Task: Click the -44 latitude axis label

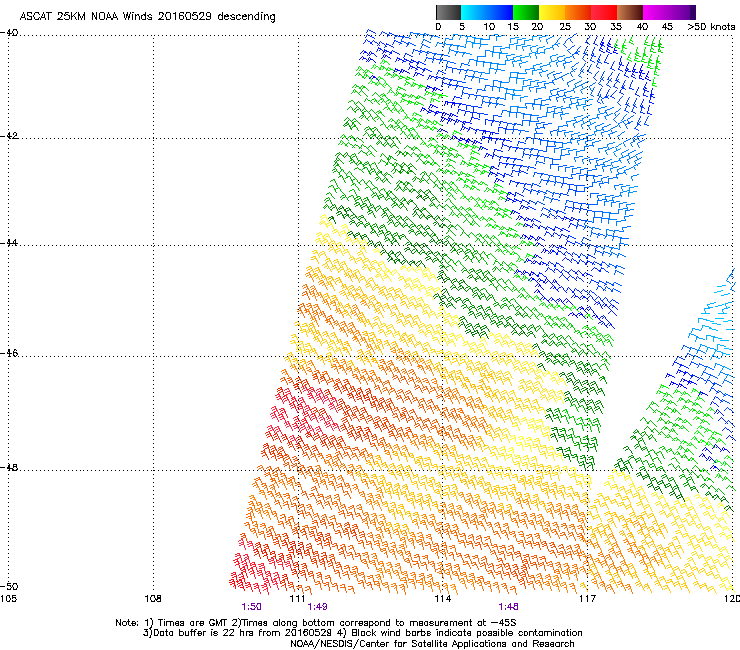Action: point(9,243)
